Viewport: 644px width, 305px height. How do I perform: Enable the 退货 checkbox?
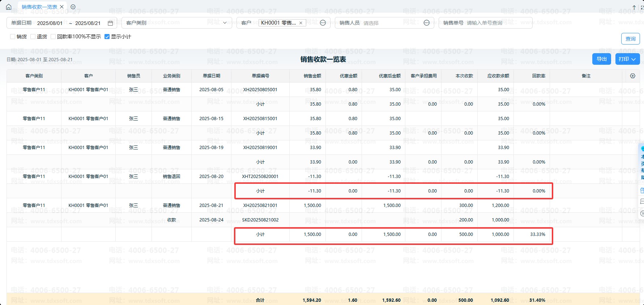(33, 37)
